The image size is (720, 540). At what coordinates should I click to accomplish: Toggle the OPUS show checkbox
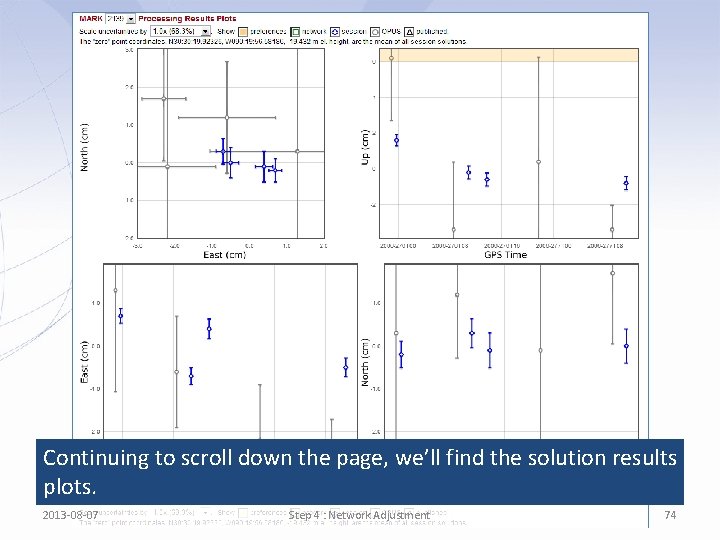click(x=375, y=32)
